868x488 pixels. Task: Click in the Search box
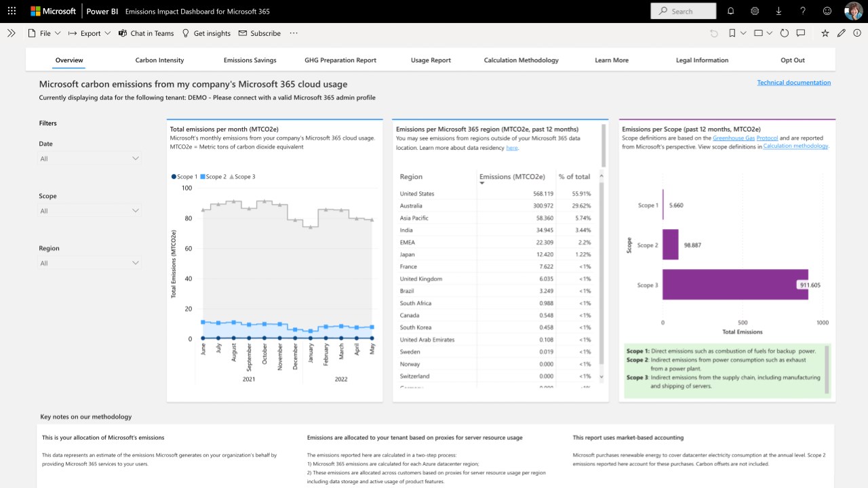point(684,11)
